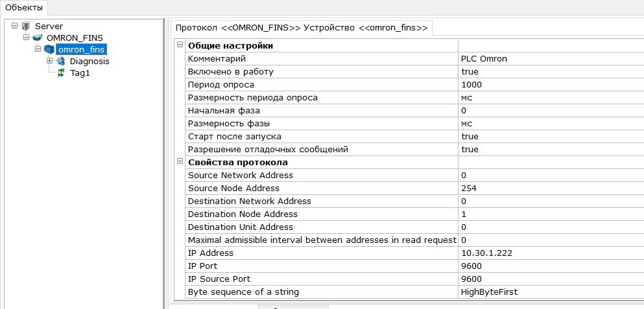Collapse the OMRON_FINS tree node
The width and height of the screenshot is (644, 309).
[27, 38]
